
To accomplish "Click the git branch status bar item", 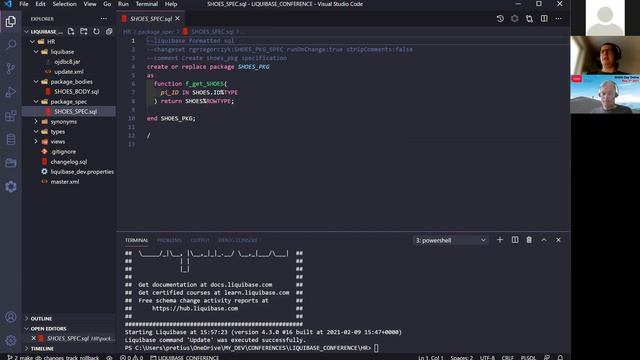I will (x=53, y=358).
